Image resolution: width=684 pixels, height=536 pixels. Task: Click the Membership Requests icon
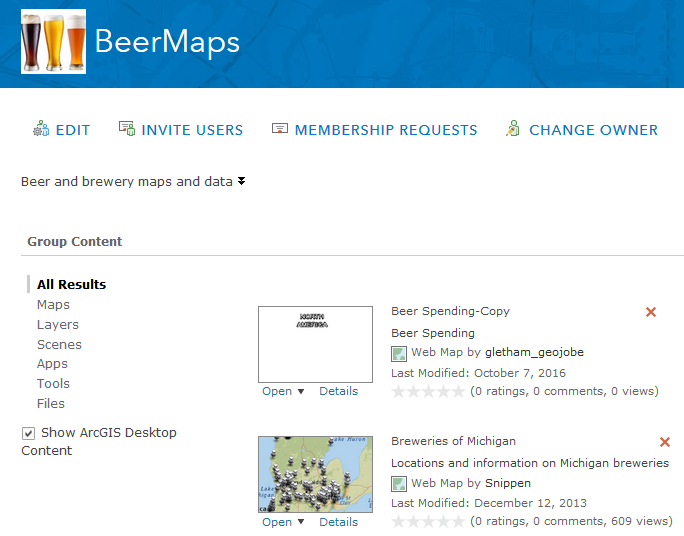pyautogui.click(x=280, y=129)
